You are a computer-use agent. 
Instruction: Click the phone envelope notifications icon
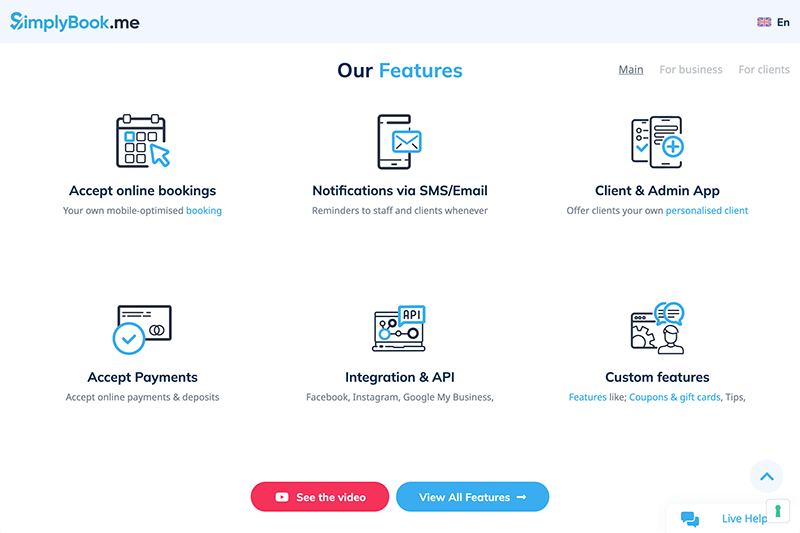[x=399, y=141]
